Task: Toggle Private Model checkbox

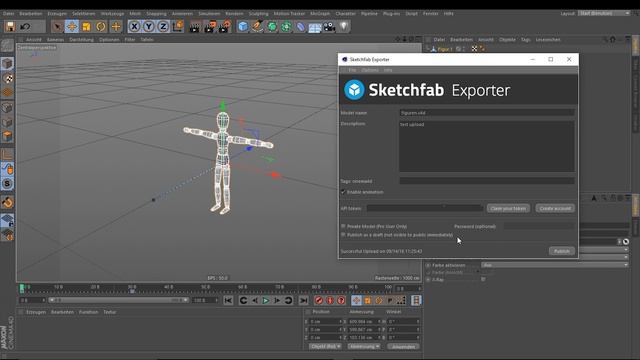Action: 343,226
